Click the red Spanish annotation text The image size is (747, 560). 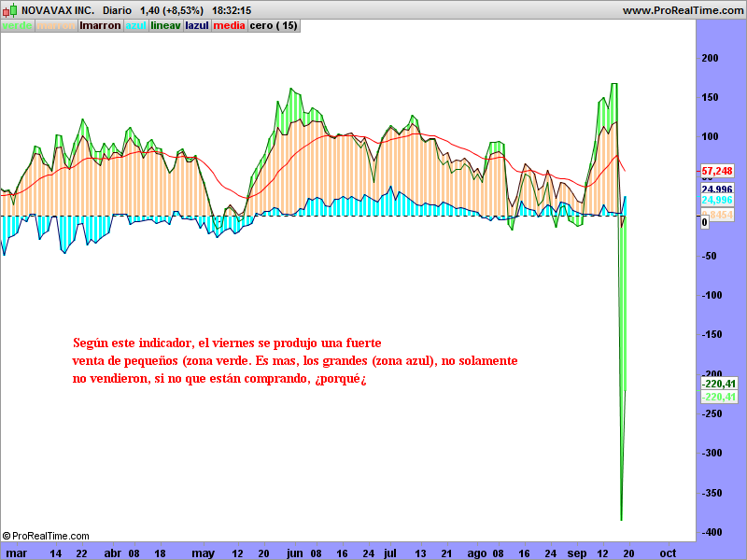[294, 360]
